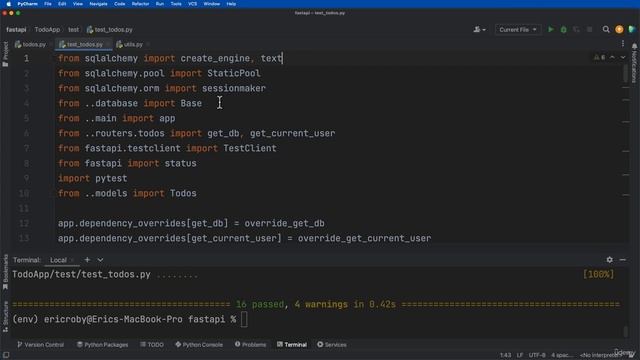Viewport: 640px width, 360px height.
Task: Open terminal settings gear icon
Action: click(609, 260)
